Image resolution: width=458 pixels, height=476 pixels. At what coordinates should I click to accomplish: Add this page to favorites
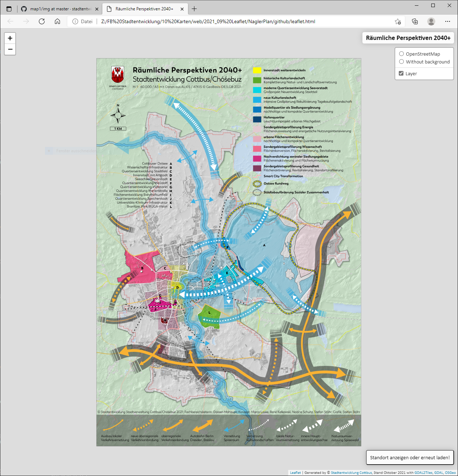tap(398, 21)
